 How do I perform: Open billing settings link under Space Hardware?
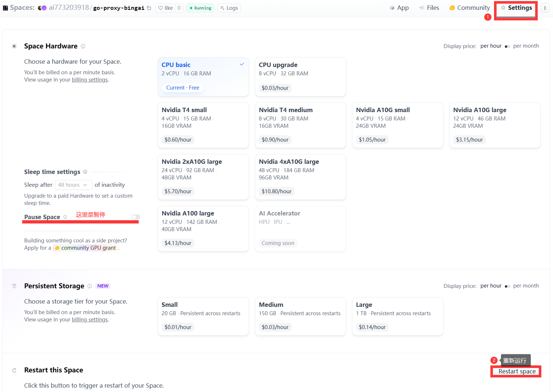90,80
